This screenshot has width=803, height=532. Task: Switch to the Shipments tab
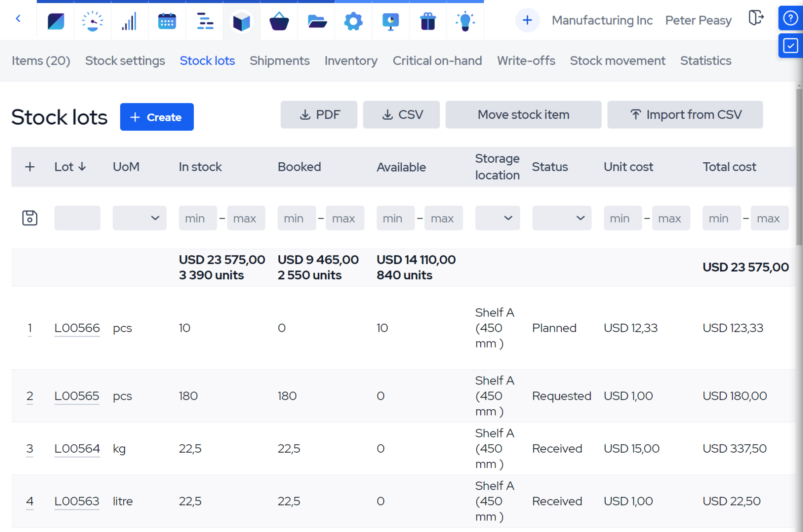point(280,61)
